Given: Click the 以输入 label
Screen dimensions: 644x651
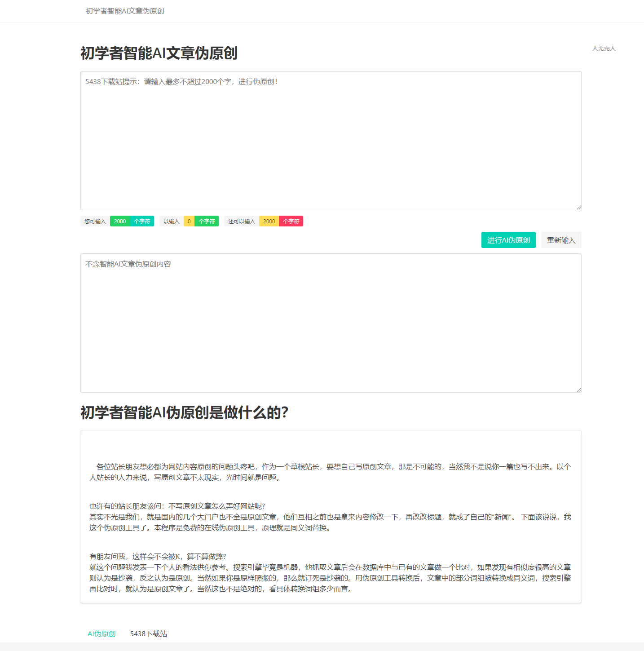Looking at the screenshot, I should 172,221.
